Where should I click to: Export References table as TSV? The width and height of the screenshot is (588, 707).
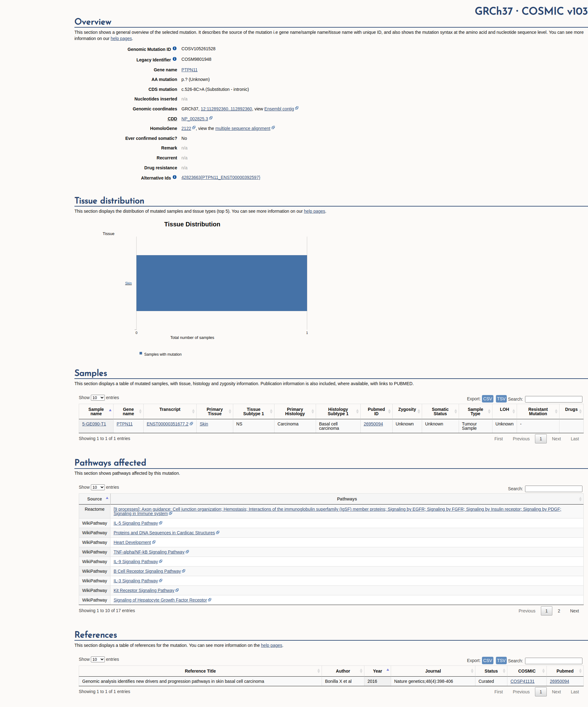(x=501, y=660)
